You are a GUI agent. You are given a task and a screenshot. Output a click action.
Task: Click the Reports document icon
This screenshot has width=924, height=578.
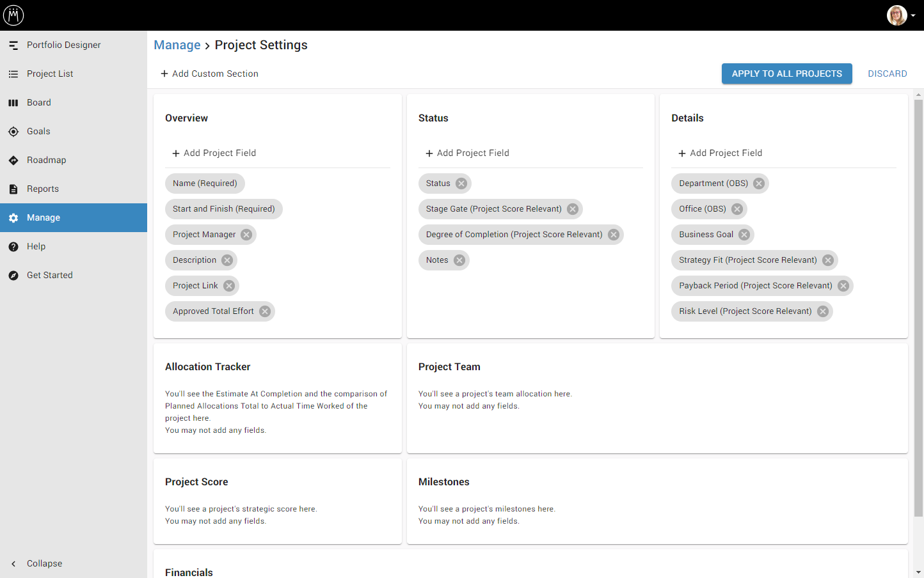[13, 189]
